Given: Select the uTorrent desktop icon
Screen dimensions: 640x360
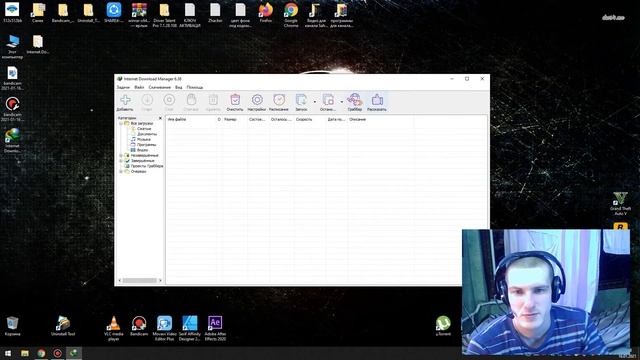Looking at the screenshot, I should (443, 326).
